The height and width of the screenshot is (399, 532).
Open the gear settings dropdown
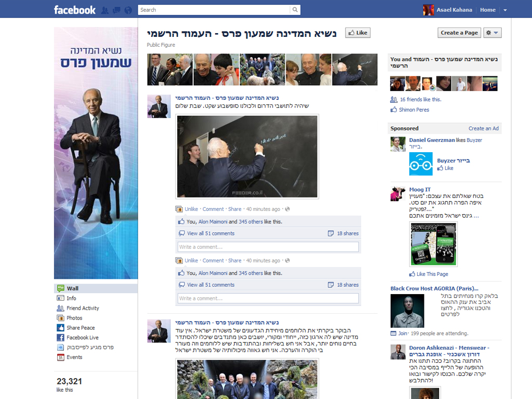pos(493,33)
